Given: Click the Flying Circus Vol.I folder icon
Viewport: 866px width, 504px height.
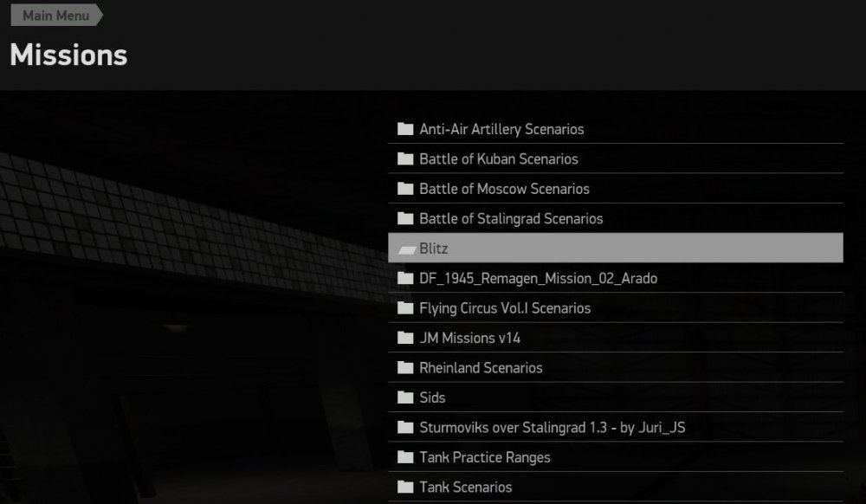Looking at the screenshot, I should 405,308.
